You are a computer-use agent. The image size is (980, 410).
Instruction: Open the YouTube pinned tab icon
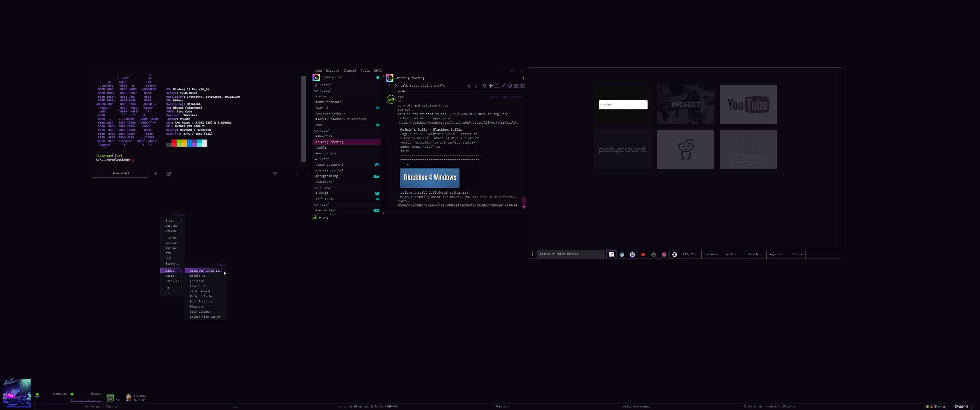643,255
